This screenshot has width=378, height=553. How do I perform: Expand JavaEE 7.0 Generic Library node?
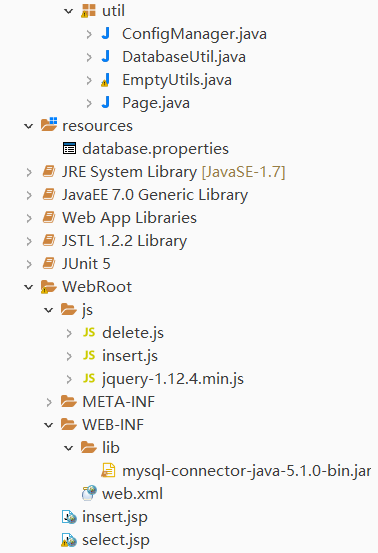click(29, 195)
